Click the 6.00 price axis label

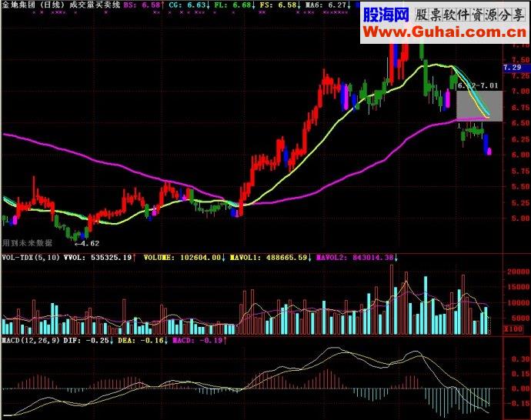click(521, 155)
